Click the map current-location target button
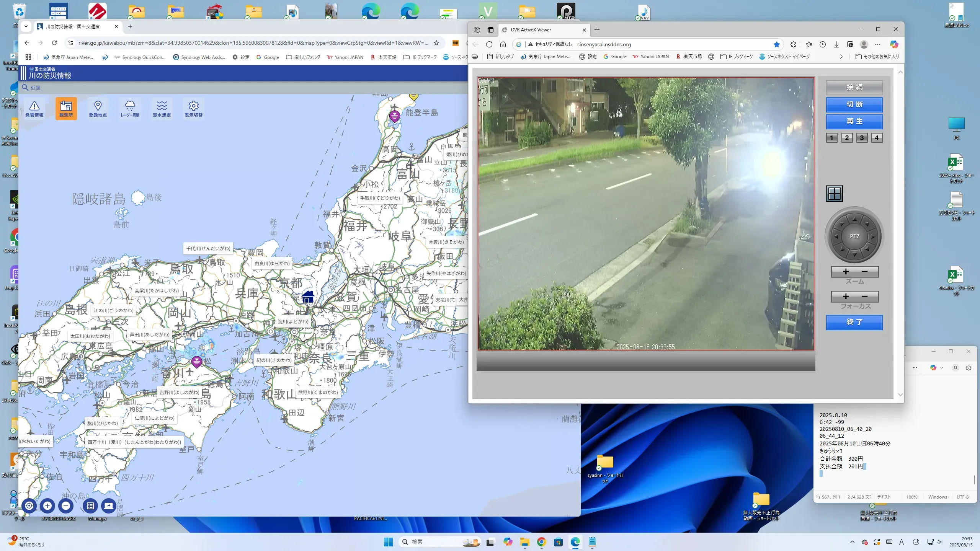Image resolution: width=980 pixels, height=551 pixels. (29, 505)
